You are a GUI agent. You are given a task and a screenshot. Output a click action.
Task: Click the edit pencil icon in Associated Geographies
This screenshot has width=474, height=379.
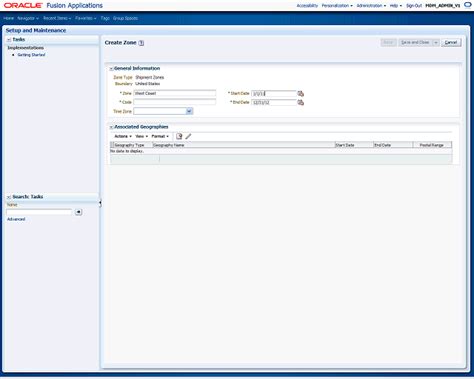(x=188, y=136)
